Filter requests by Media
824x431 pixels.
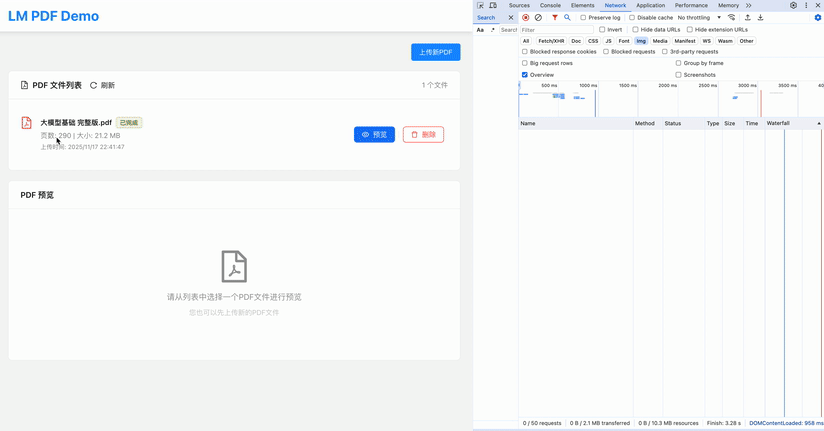pos(660,41)
